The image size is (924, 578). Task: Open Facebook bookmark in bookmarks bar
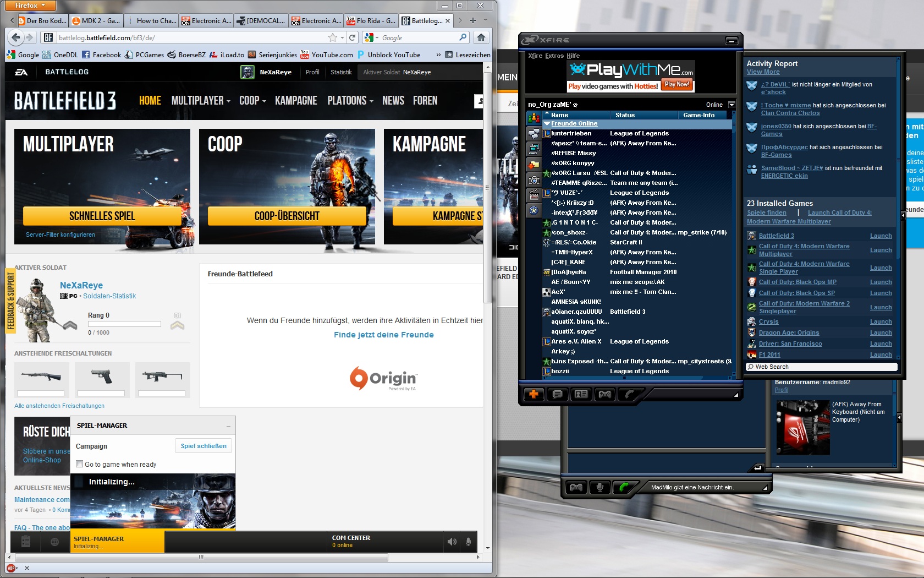pos(102,55)
